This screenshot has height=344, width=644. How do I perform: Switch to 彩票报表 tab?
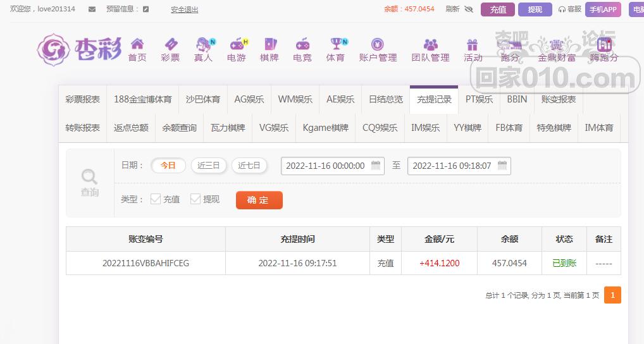point(82,99)
